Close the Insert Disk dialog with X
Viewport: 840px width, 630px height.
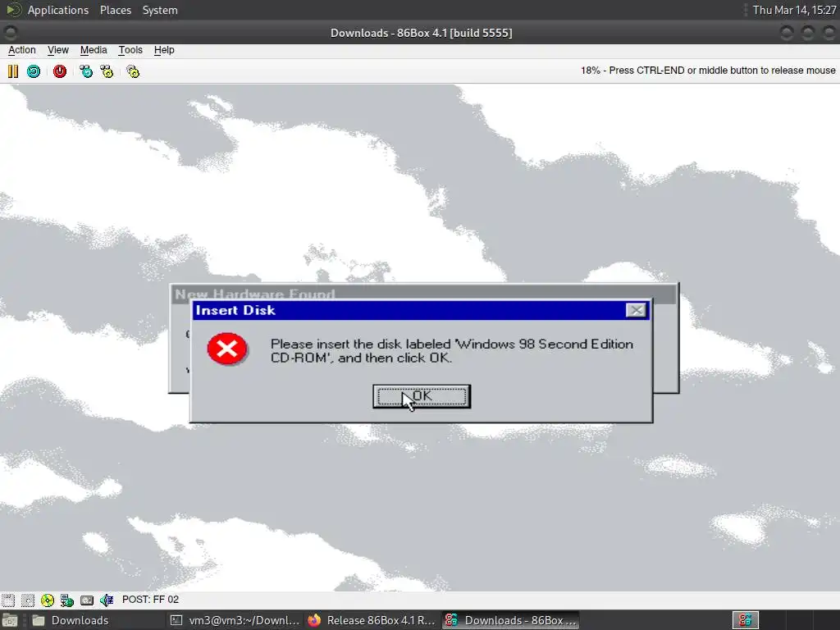(x=636, y=310)
